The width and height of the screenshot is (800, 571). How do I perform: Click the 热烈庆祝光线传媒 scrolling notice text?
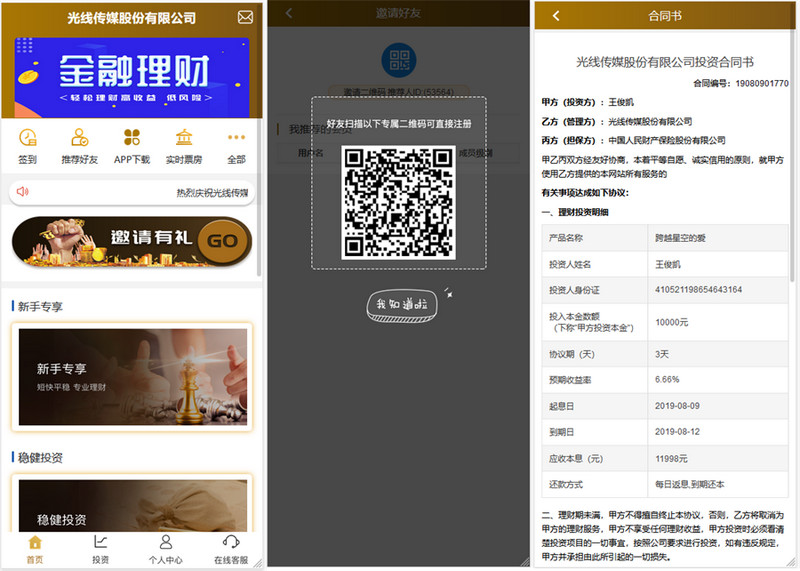(212, 192)
